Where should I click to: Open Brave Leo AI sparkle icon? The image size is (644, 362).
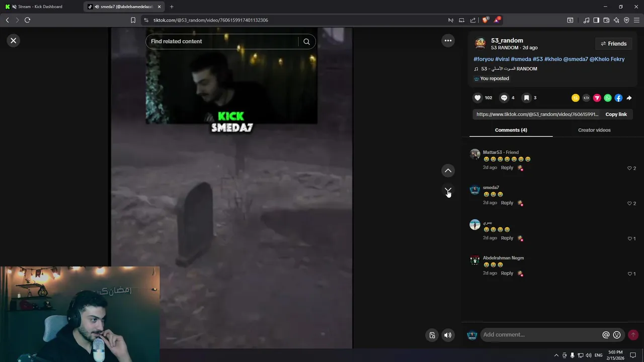point(616,20)
